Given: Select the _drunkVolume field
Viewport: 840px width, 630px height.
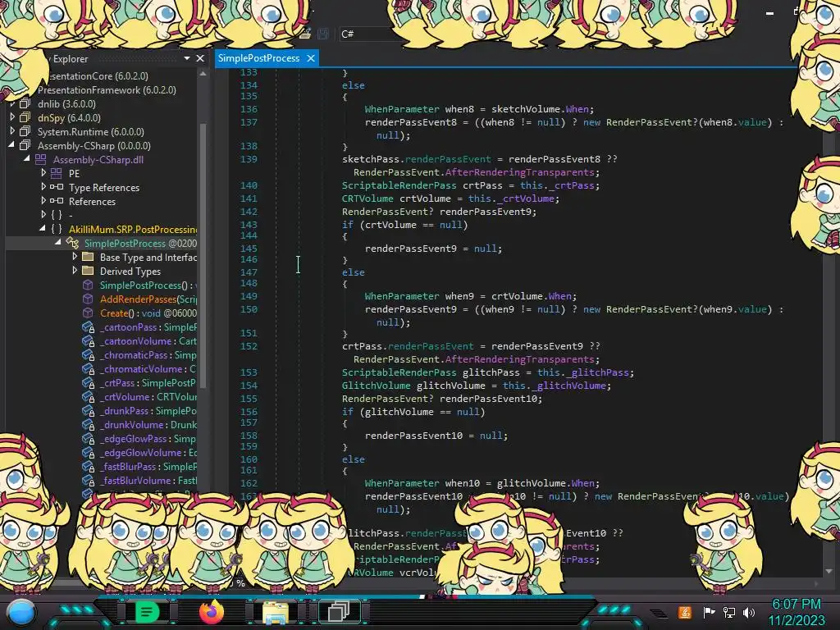Looking at the screenshot, I should 148,424.
